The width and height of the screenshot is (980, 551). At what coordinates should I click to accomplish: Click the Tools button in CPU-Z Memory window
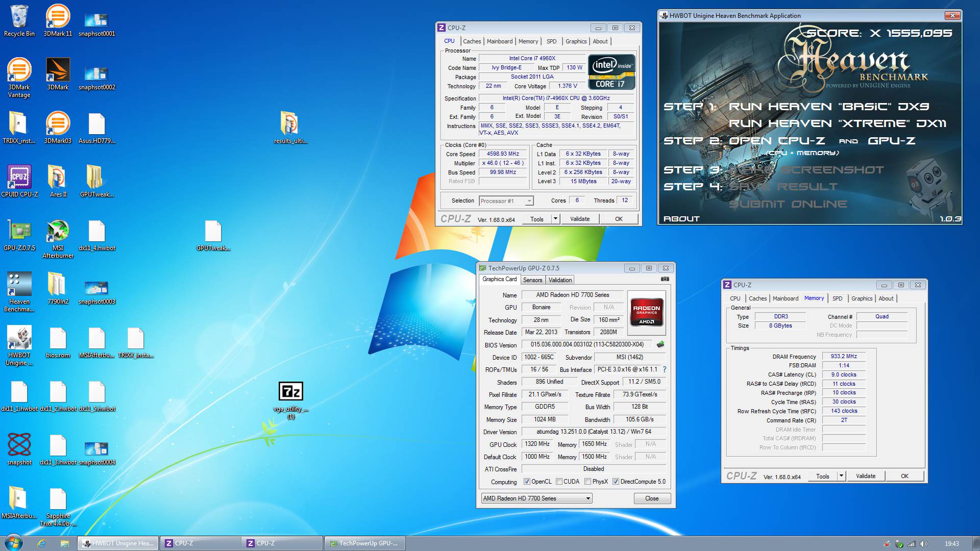coord(822,476)
